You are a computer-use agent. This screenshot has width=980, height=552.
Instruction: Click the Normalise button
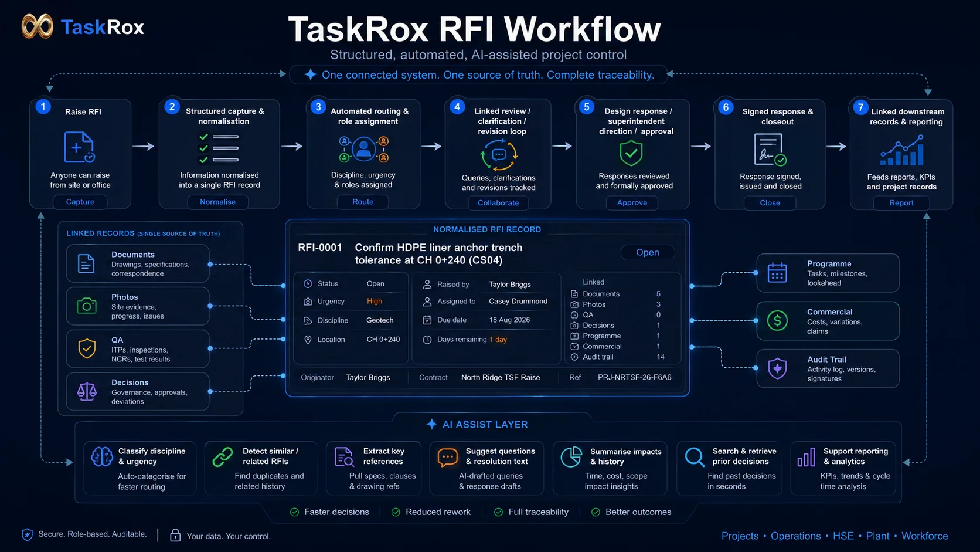pyautogui.click(x=218, y=202)
